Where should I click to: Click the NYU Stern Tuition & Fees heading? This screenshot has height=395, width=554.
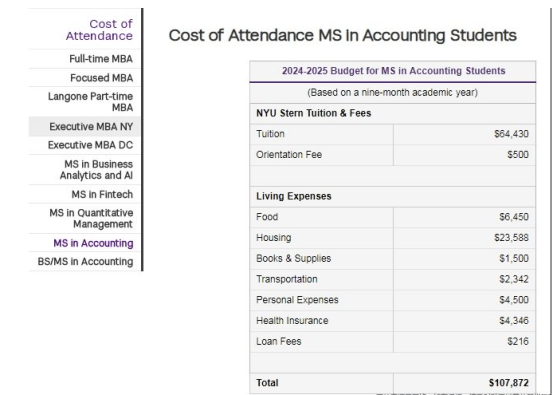(x=314, y=113)
